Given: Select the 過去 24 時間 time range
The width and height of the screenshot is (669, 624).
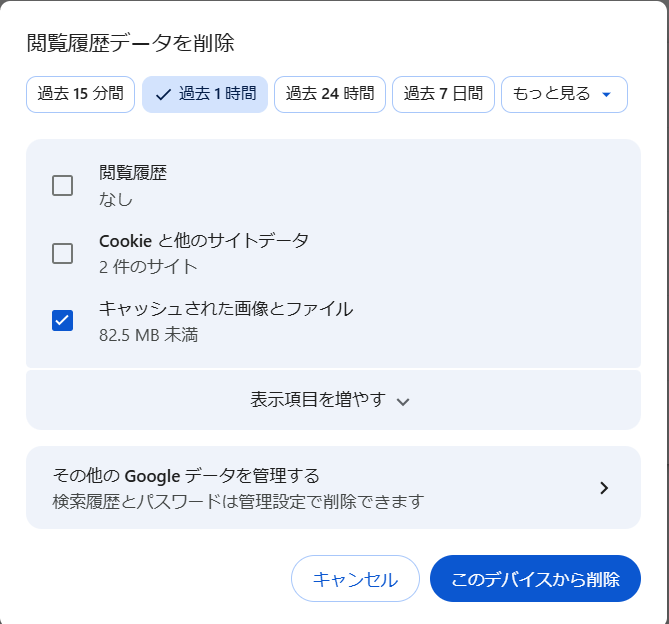Looking at the screenshot, I should tap(329, 95).
